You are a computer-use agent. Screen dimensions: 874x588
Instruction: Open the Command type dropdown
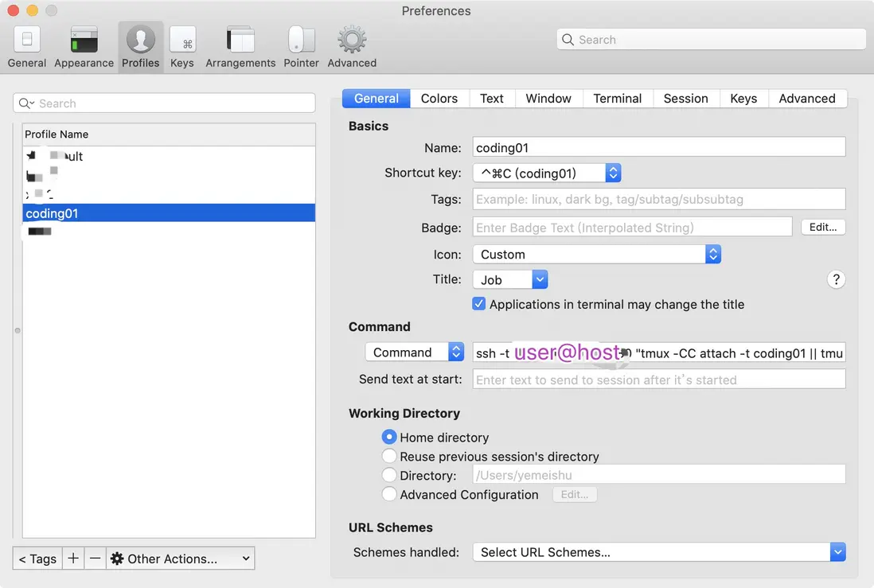point(414,352)
